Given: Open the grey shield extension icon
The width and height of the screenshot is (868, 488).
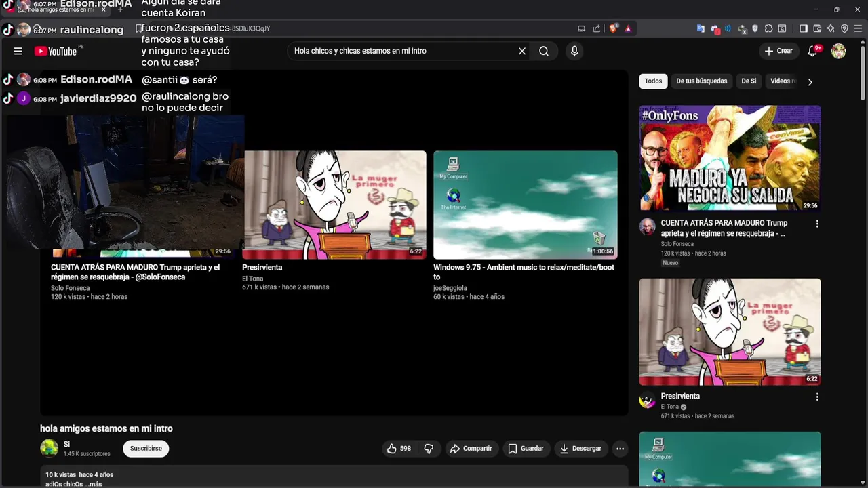Looking at the screenshot, I should (x=755, y=28).
